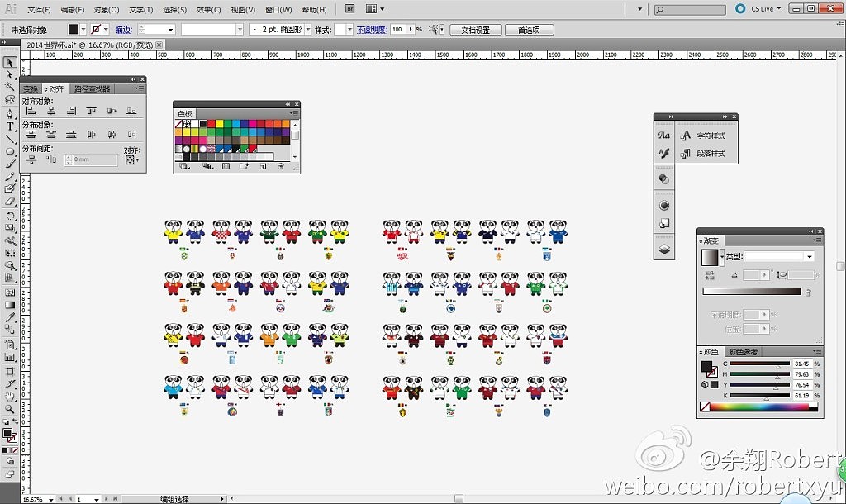Screen dimensions: 846x504
Task: Switch to the 路径查找器 Pathfinder tab
Action: pyautogui.click(x=91, y=88)
